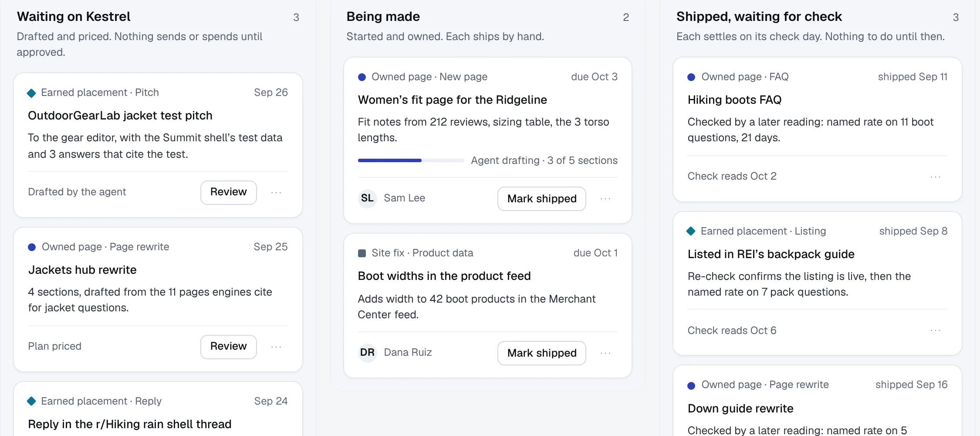Click the SL avatar for Sam Lee
Viewport: 980px width, 436px height.
[x=367, y=198]
